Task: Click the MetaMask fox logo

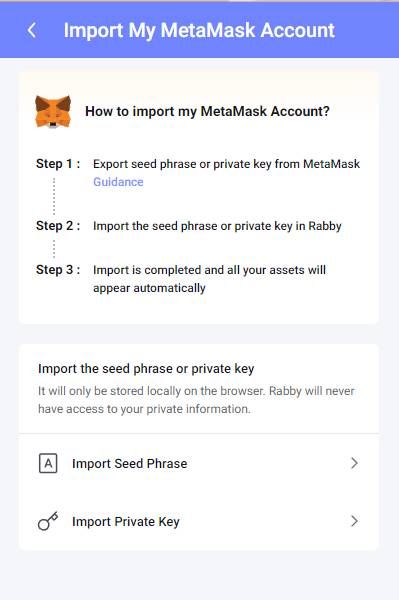Action: click(x=53, y=111)
